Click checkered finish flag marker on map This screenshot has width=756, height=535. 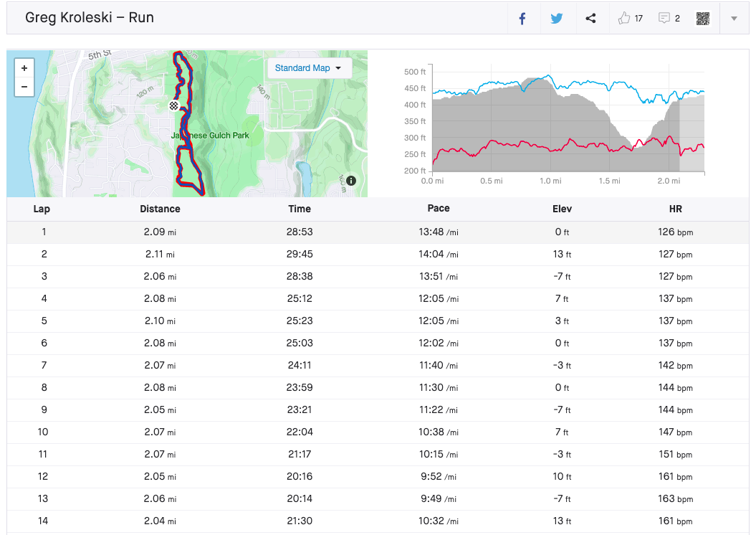coord(173,105)
